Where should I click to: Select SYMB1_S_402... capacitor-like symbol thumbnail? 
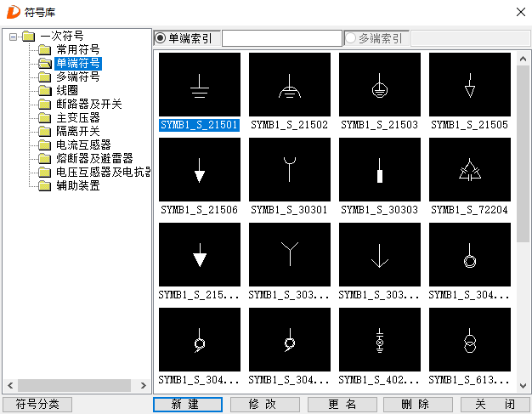point(380,339)
